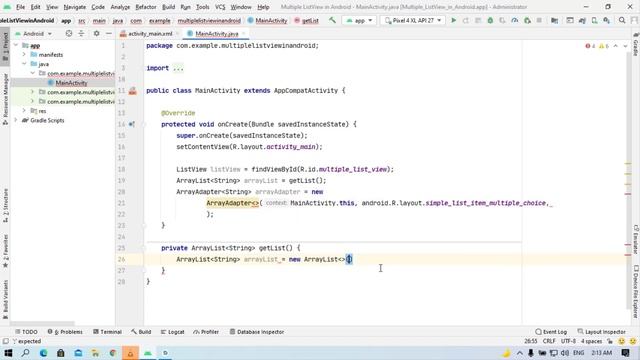Toggle the Favorites side panel
Screen dimensions: 640x360
point(5,251)
